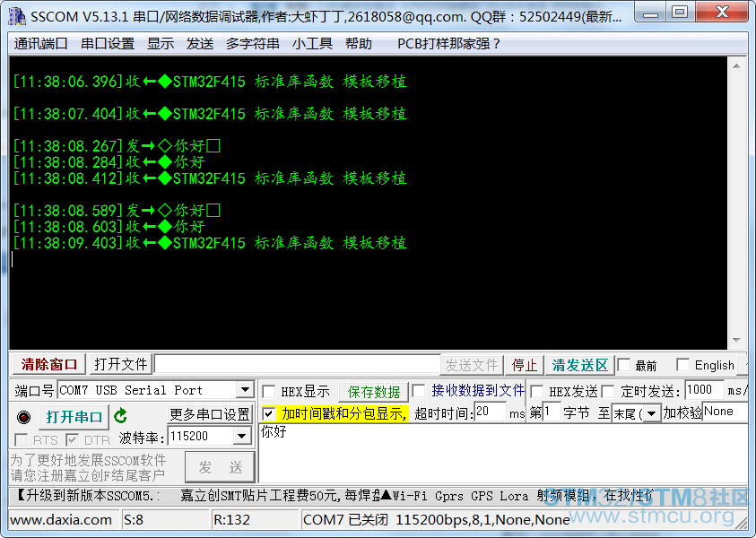This screenshot has width=756, height=538.
Task: Click the 清除窗口 button
Action: point(48,364)
